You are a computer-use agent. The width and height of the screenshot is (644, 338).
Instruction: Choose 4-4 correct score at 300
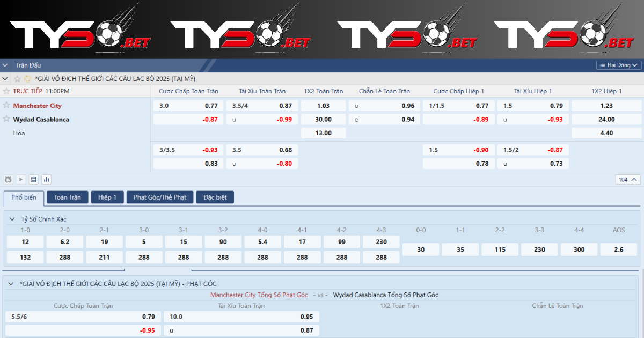[x=579, y=249]
